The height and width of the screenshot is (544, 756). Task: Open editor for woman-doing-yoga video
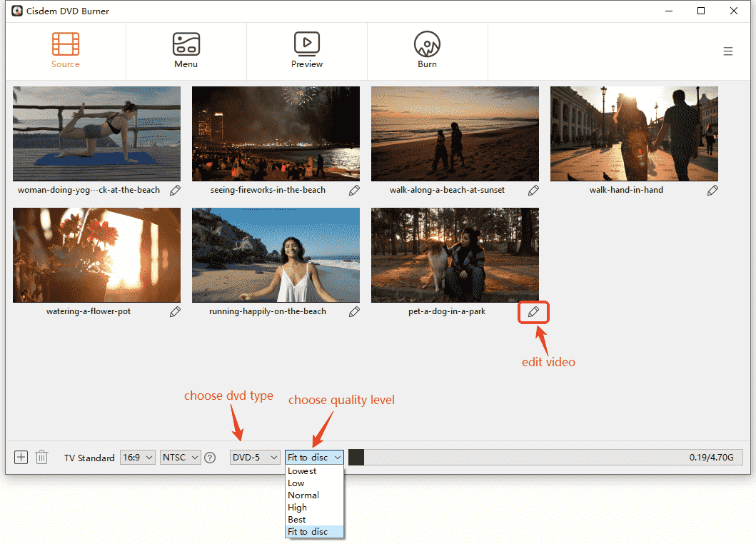tap(175, 190)
